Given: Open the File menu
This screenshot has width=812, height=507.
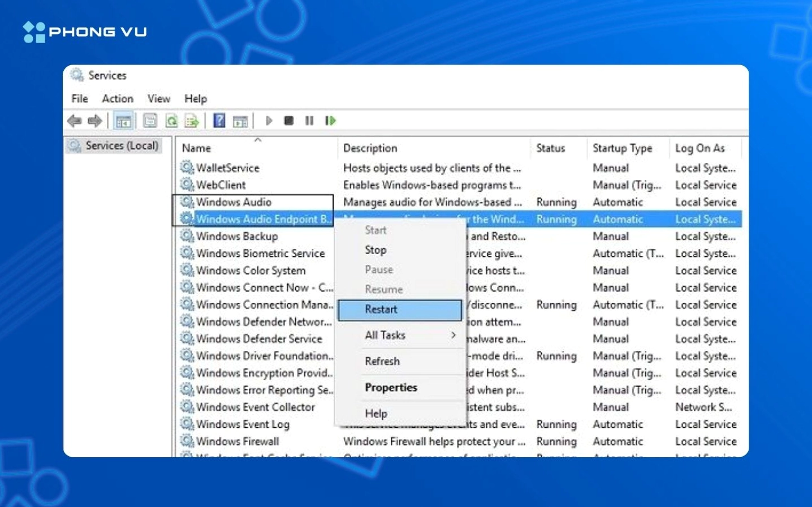Looking at the screenshot, I should coord(80,98).
